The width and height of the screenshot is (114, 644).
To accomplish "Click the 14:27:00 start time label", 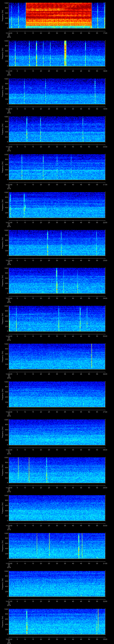I will (9, 450).
